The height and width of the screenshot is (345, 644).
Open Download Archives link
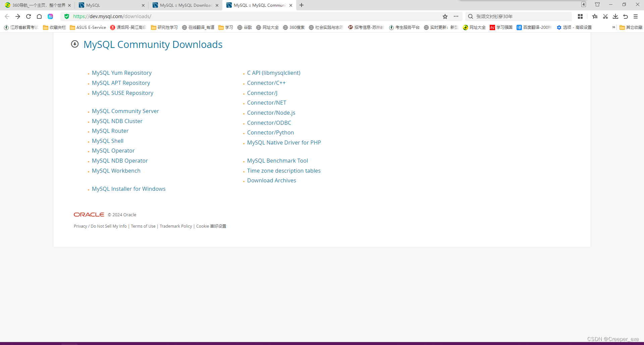[x=272, y=180]
